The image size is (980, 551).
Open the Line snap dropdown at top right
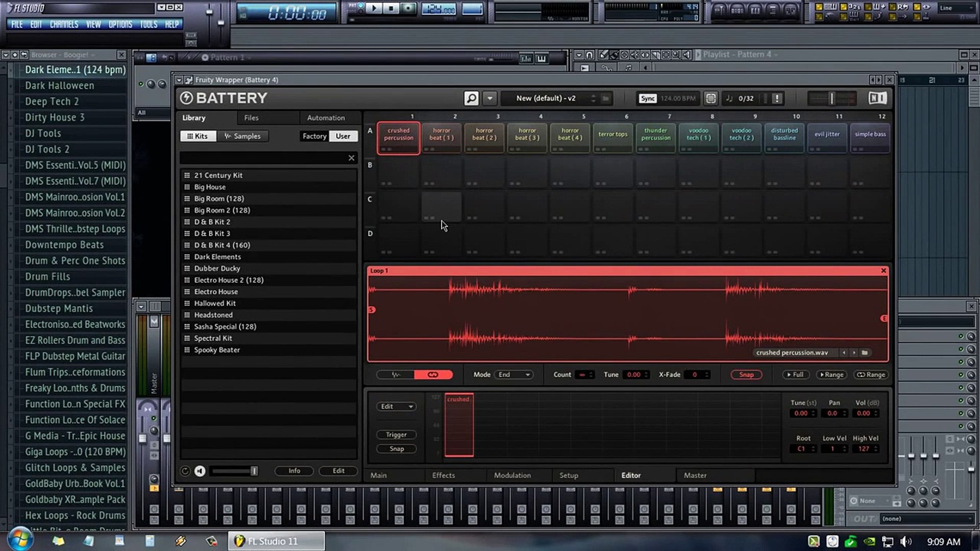pyautogui.click(x=957, y=8)
